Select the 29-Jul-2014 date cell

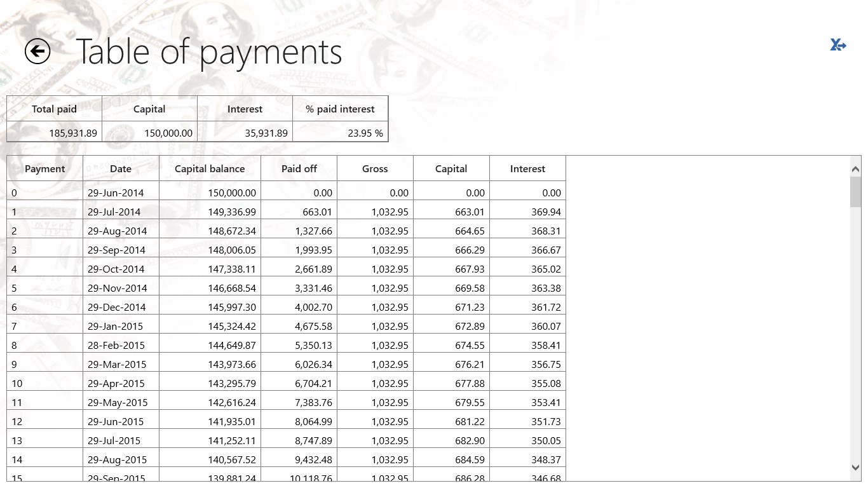point(114,212)
